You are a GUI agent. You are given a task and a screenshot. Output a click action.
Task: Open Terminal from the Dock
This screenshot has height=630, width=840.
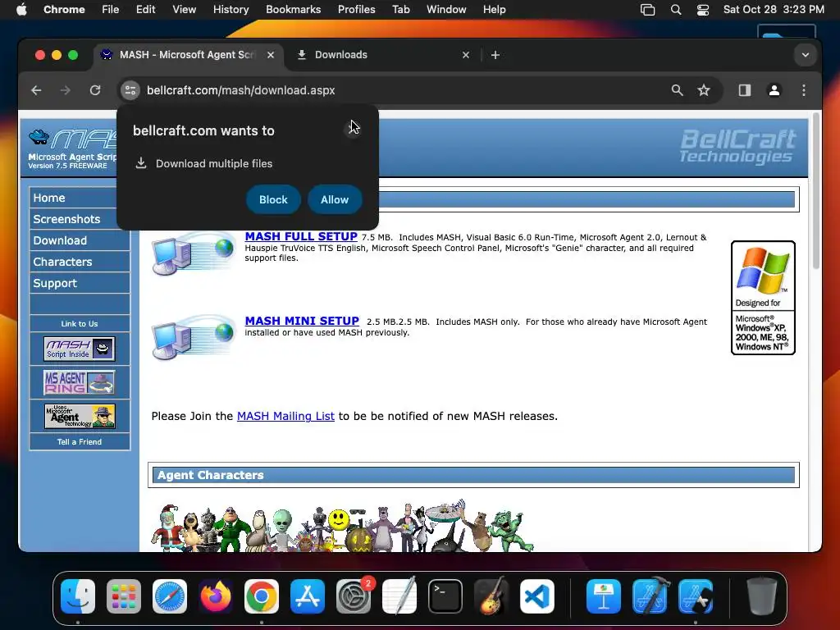pyautogui.click(x=445, y=596)
